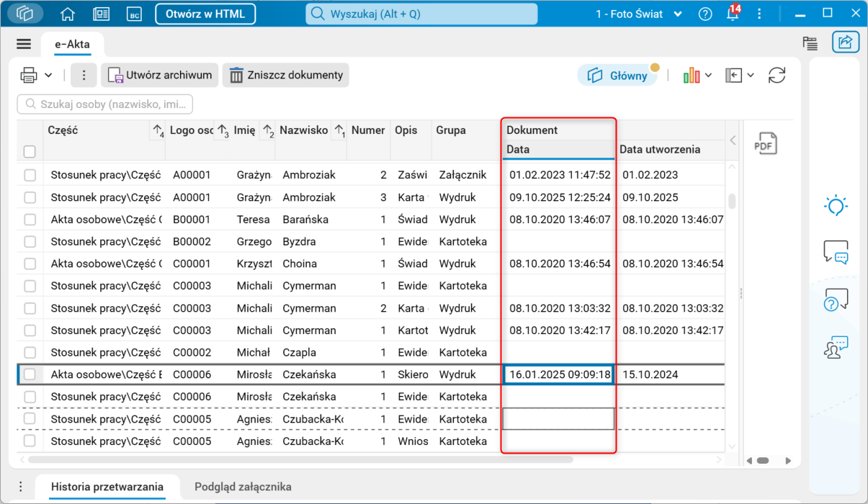Click the Logo cell B00002
Viewport: 868px width, 504px height.
tap(192, 242)
